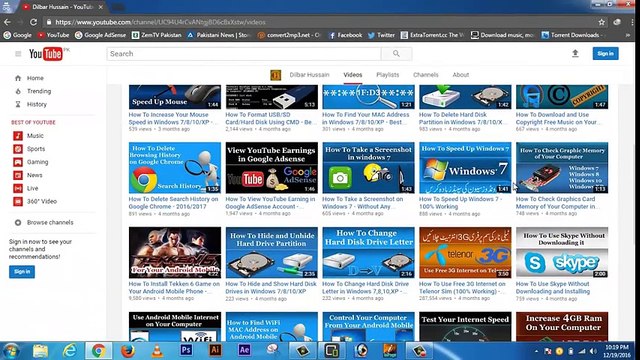Open Internet Explorer from taskbar
Screen dimensions: 640x360
click(x=70, y=351)
